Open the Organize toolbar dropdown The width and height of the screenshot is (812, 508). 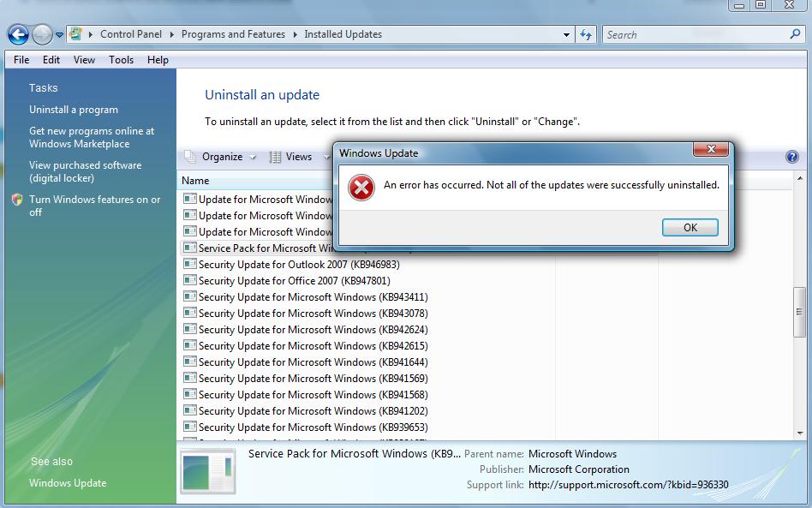222,157
